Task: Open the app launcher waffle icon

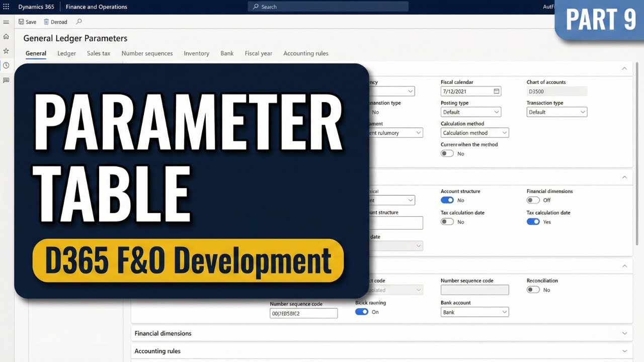Action: pos(6,7)
